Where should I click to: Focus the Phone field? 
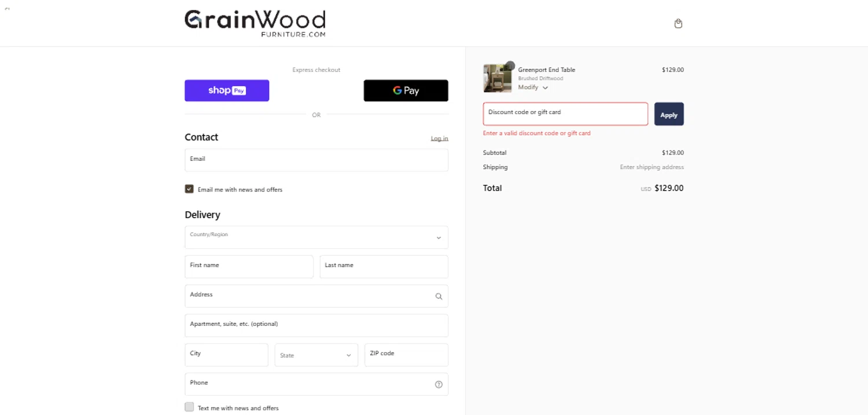pos(317,384)
